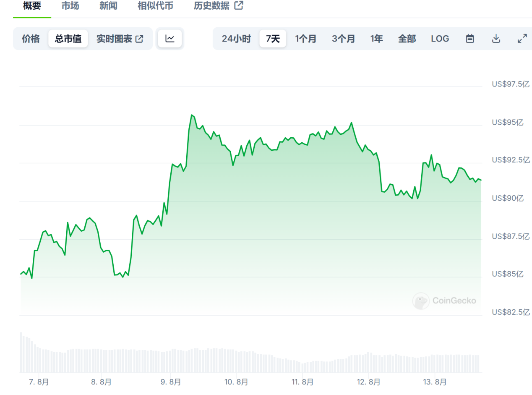This screenshot has height=395, width=532.
Task: Open 实时图表 in external view
Action: tap(120, 39)
